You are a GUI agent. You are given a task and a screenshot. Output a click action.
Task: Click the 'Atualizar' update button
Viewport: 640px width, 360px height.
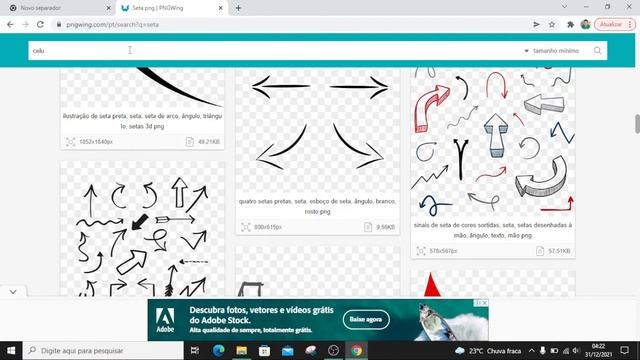click(611, 24)
